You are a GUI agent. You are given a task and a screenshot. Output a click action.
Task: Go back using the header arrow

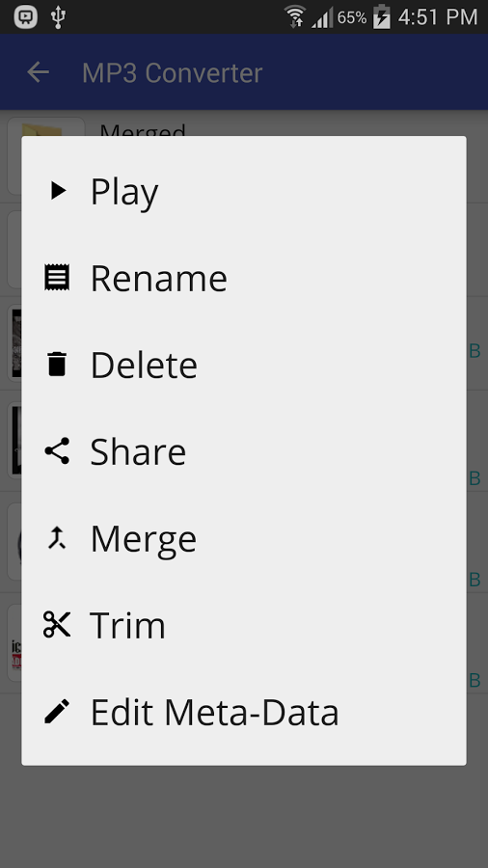click(39, 72)
